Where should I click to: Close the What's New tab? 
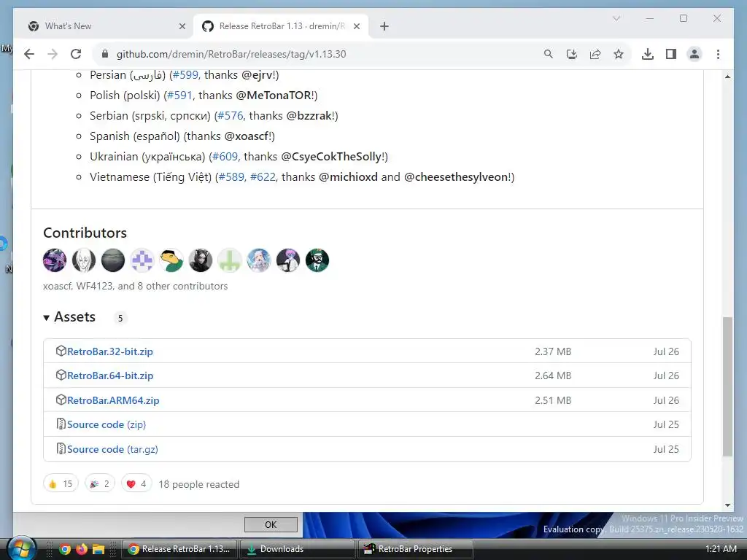182,26
